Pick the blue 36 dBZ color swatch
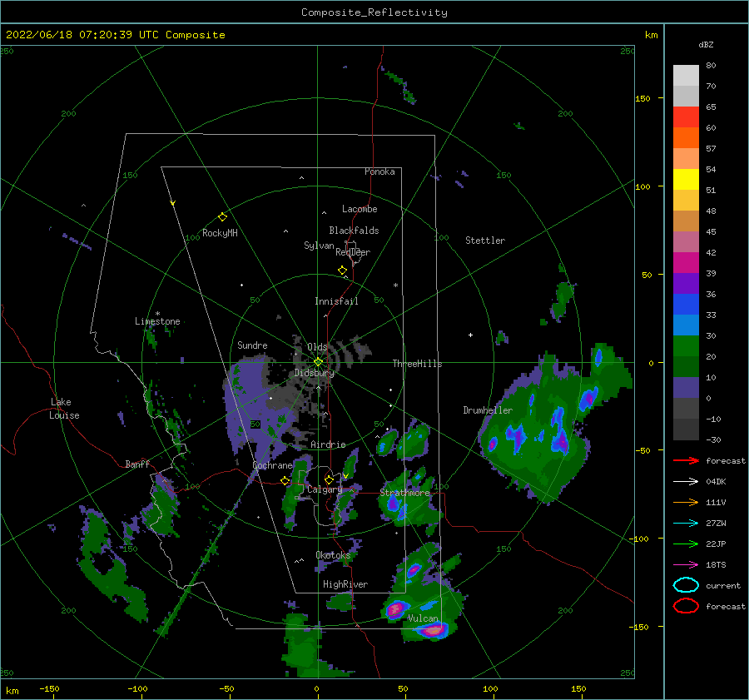 686,304
